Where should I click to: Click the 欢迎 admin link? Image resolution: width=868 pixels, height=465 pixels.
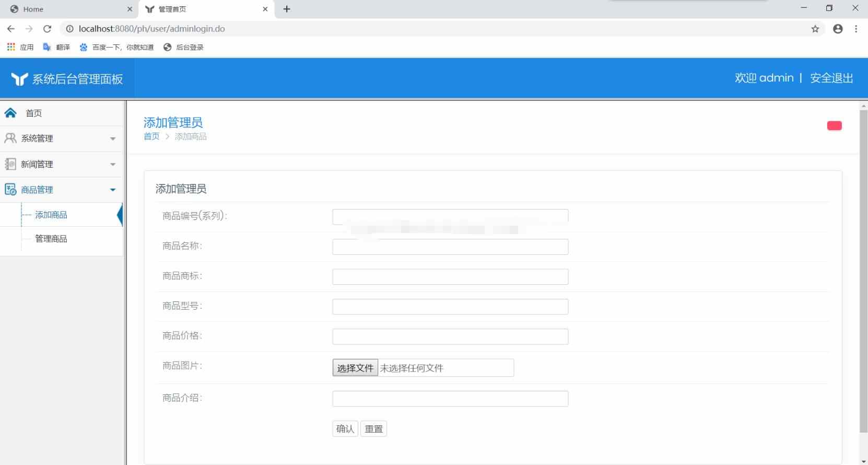[x=764, y=78]
